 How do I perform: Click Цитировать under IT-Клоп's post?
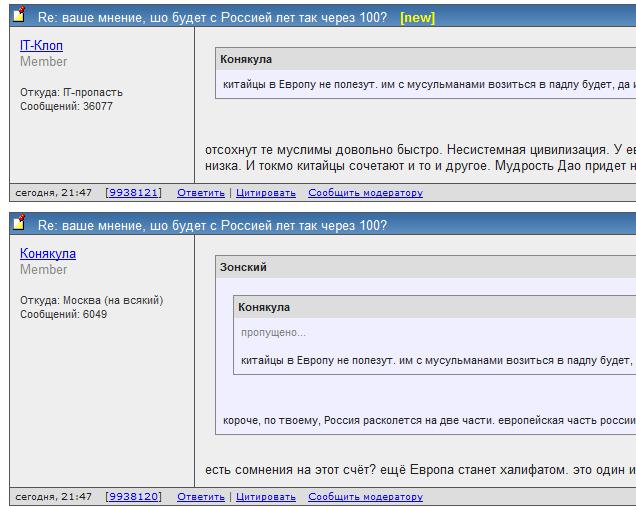265,193
